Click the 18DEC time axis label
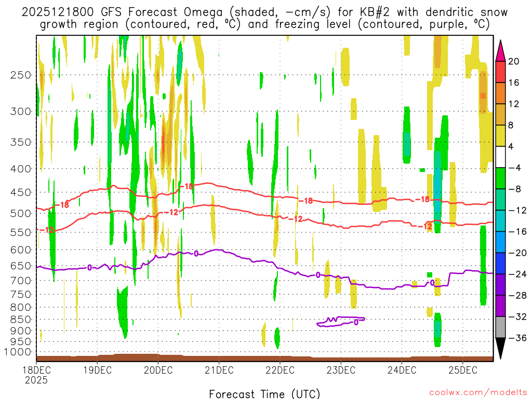 (x=36, y=370)
